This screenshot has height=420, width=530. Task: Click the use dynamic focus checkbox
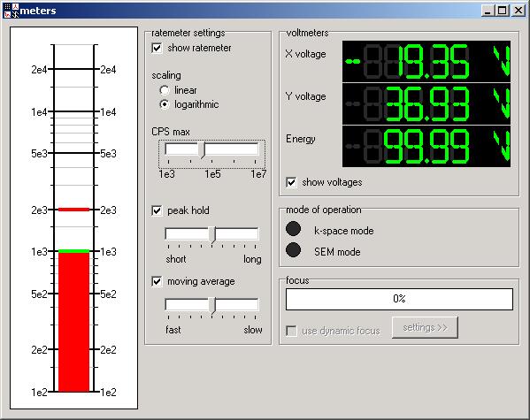[x=291, y=331]
